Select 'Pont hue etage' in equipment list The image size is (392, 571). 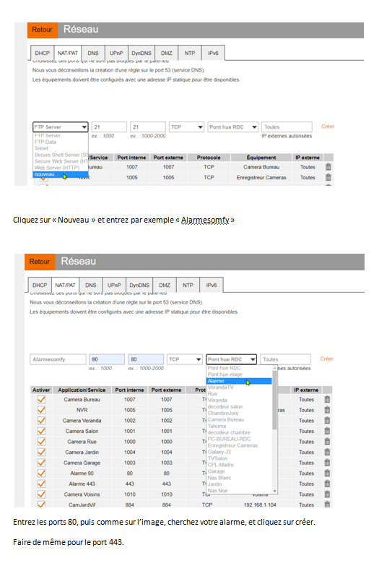tap(225, 374)
